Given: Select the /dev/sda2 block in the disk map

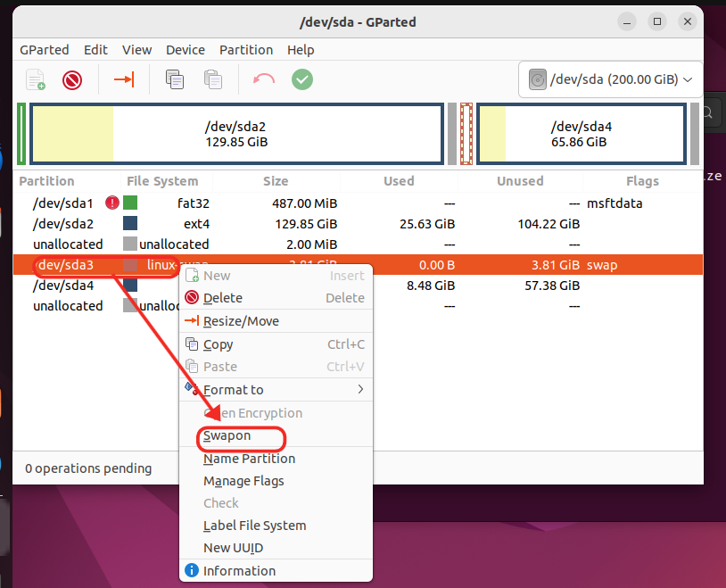Looking at the screenshot, I should click(236, 134).
